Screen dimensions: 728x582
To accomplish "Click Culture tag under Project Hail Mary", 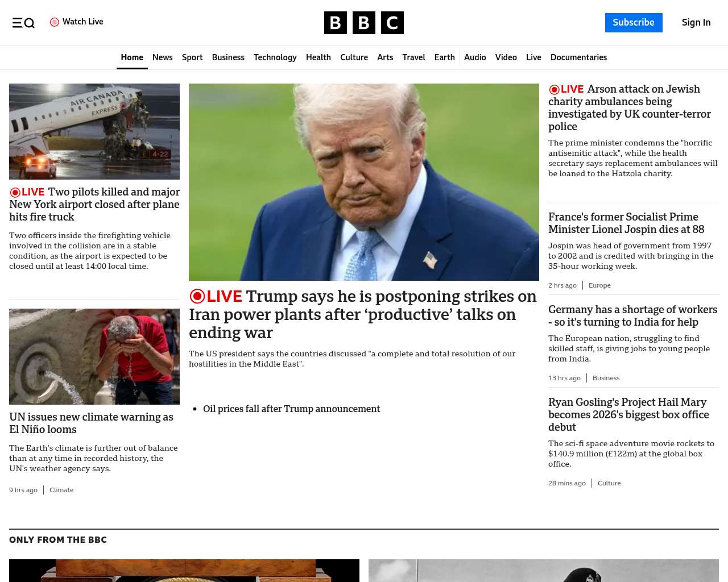I will (609, 483).
